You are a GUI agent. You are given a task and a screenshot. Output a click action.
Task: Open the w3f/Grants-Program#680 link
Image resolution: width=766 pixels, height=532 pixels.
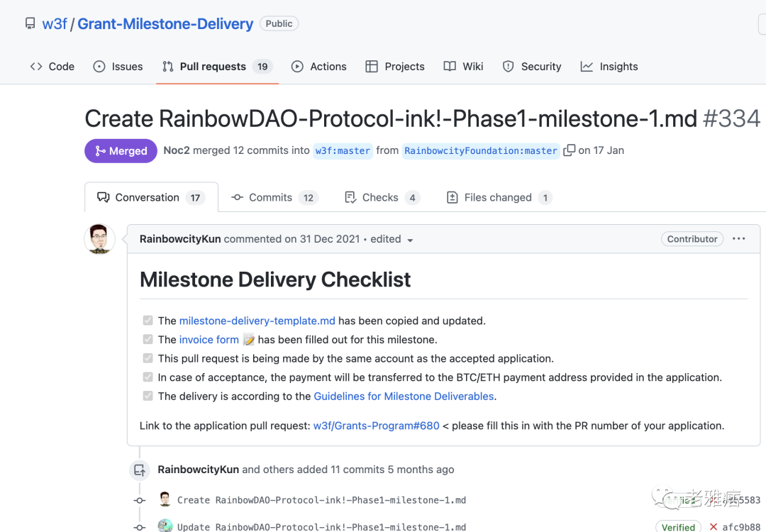point(376,426)
